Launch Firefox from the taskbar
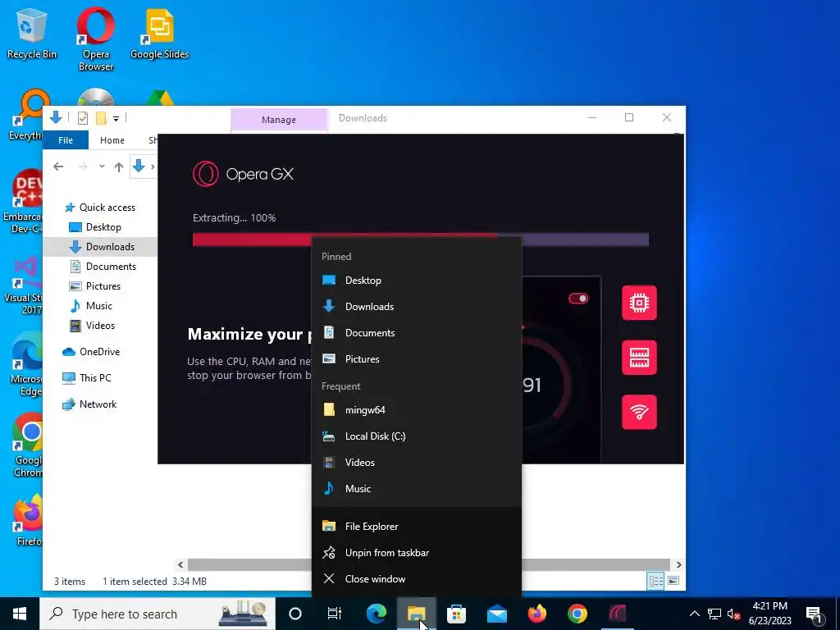 pos(536,614)
